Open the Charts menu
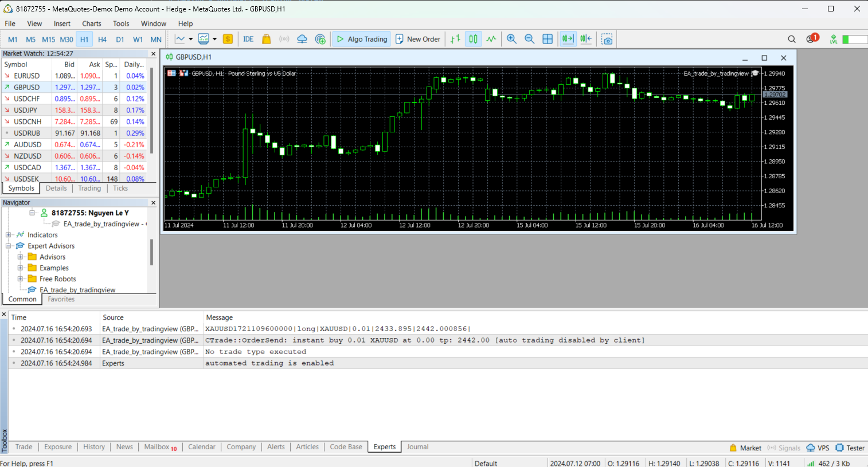This screenshot has height=467, width=868. point(91,23)
